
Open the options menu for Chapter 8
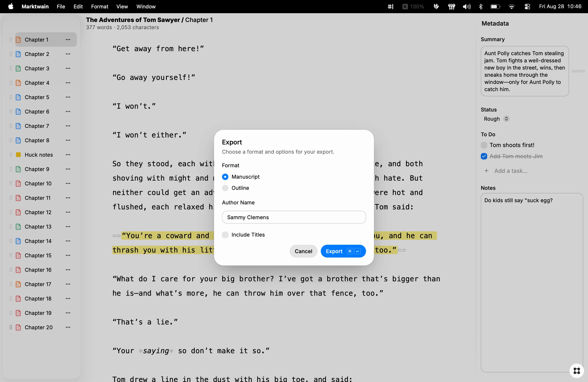(68, 140)
